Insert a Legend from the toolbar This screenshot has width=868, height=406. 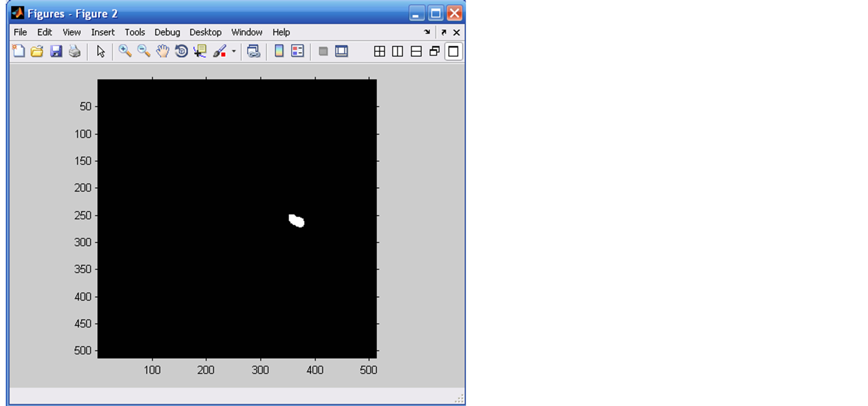click(297, 51)
